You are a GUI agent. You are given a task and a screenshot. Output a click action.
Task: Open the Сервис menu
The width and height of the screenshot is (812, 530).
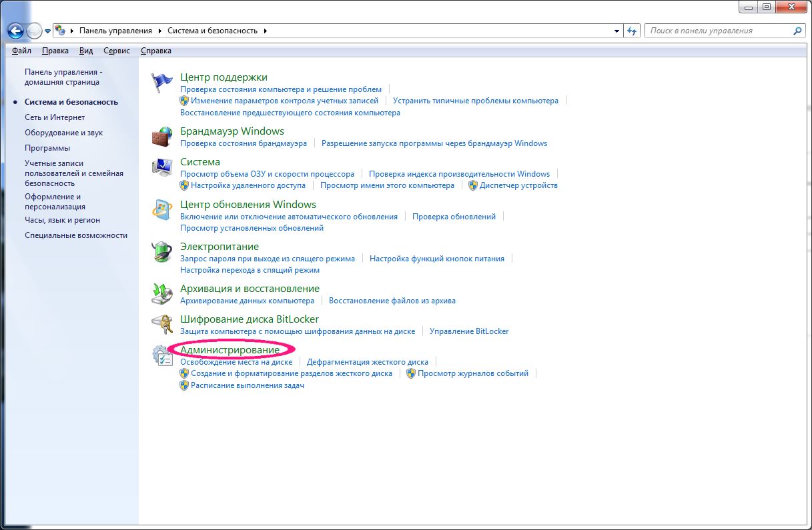[117, 51]
